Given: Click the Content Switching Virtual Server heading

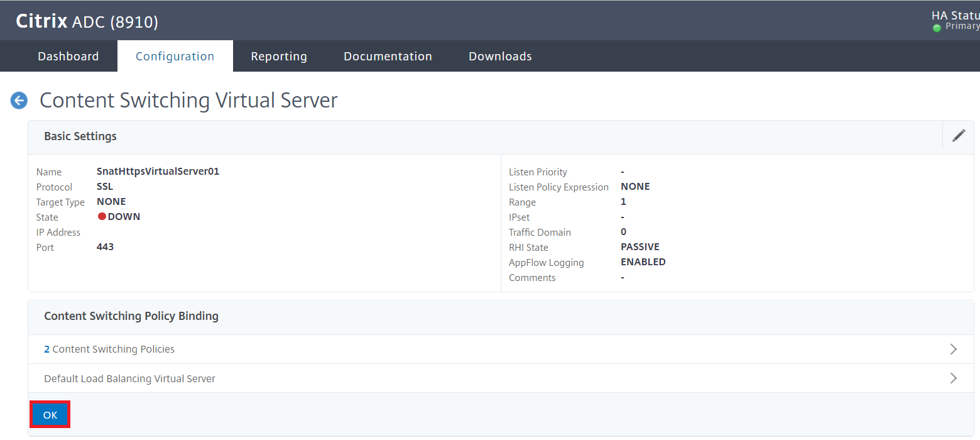Looking at the screenshot, I should [188, 101].
